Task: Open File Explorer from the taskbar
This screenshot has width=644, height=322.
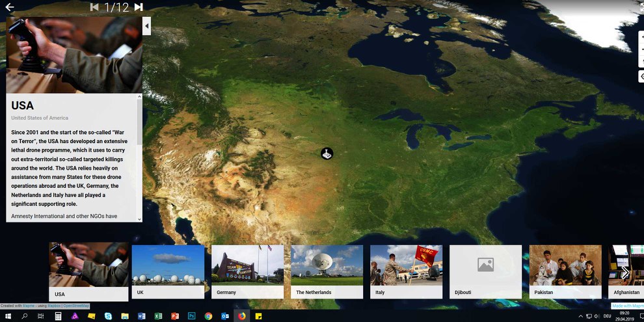Action: (x=125, y=316)
